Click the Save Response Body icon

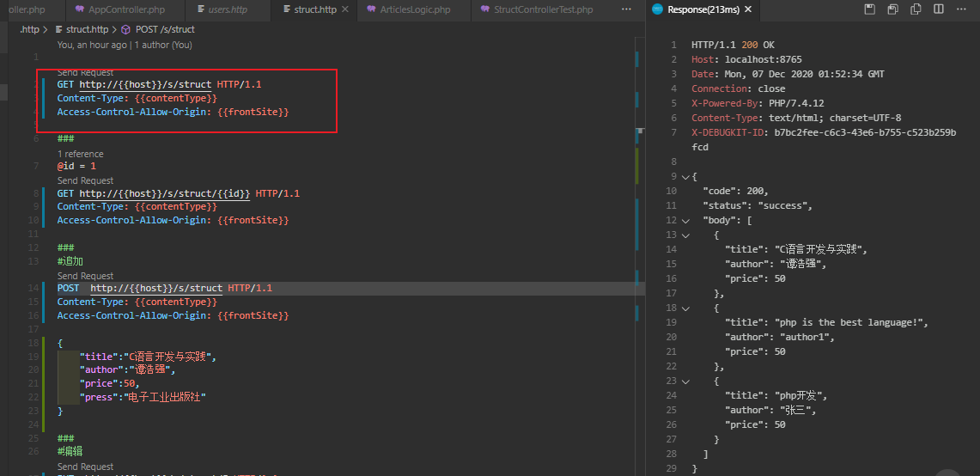(x=893, y=9)
